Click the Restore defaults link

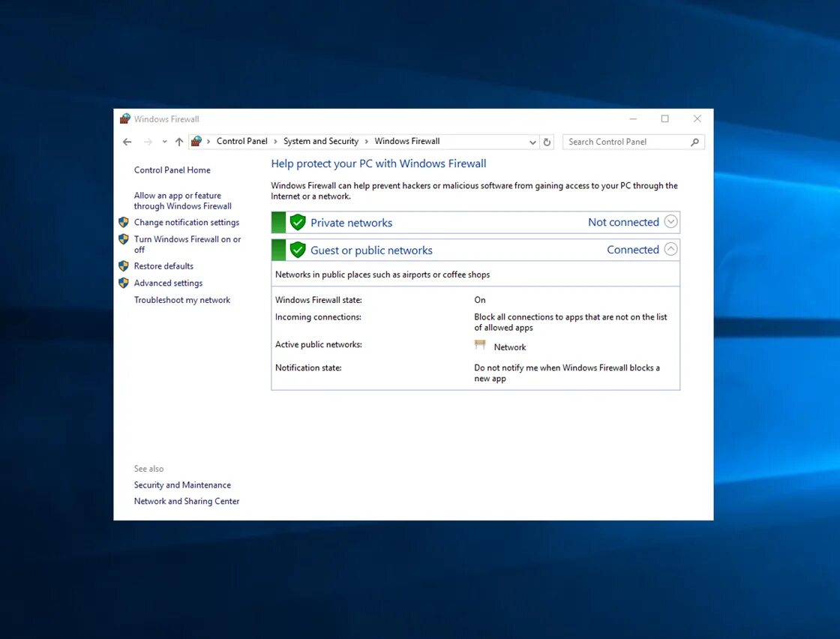pos(163,266)
